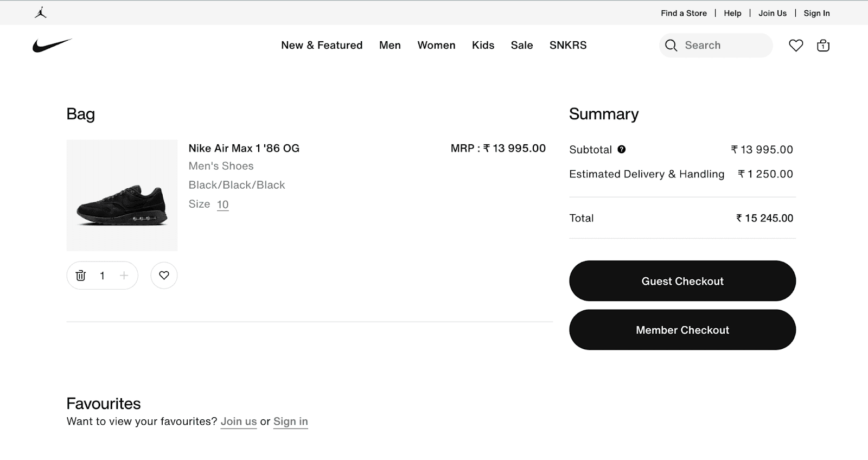The height and width of the screenshot is (460, 868).
Task: Click Estimated Delivery & Handling label
Action: (x=647, y=174)
